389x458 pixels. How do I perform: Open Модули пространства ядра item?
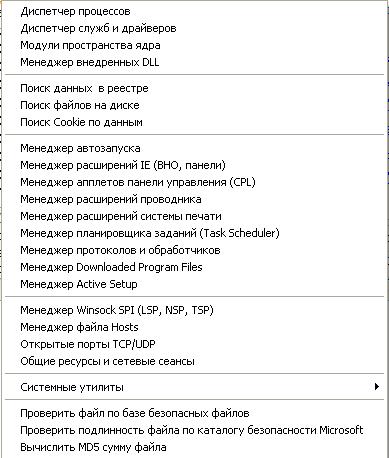pos(194,46)
